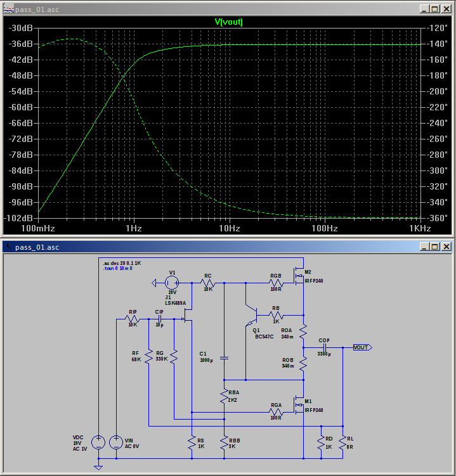Select resistor RGB 100R symbol
456x476 pixels.
coord(276,283)
